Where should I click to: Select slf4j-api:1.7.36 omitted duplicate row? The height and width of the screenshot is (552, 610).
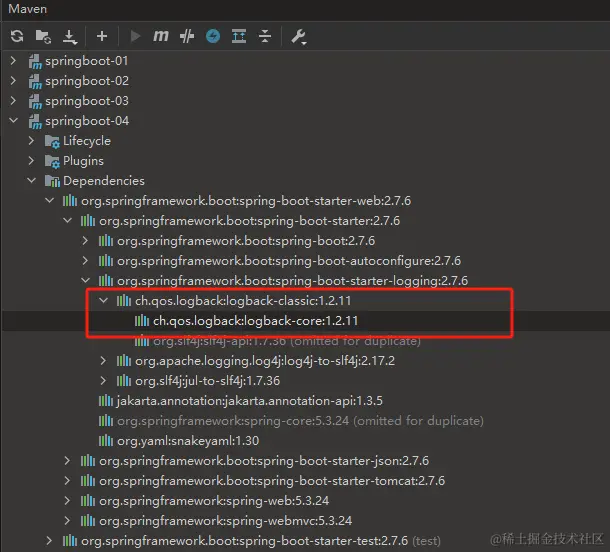point(305,341)
